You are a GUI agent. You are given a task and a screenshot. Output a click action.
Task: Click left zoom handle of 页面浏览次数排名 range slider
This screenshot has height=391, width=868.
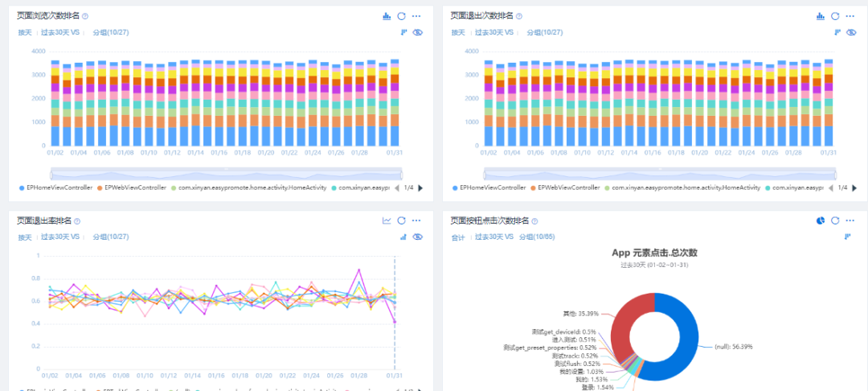[51, 175]
